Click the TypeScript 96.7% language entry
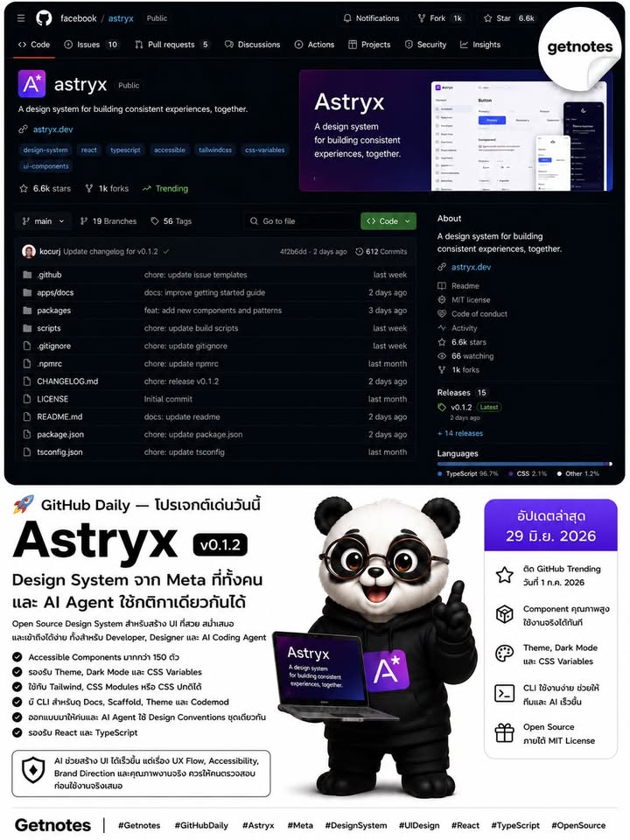 pyautogui.click(x=467, y=473)
